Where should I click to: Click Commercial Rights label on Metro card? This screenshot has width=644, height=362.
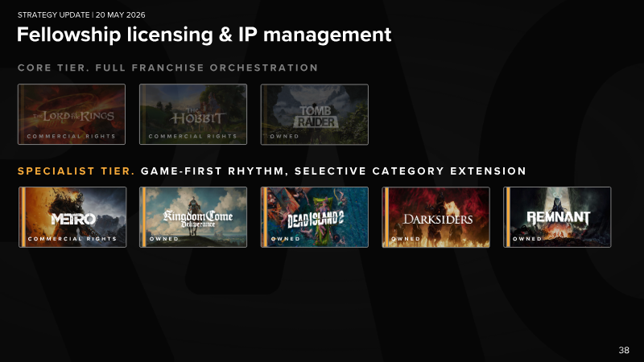[72, 238]
